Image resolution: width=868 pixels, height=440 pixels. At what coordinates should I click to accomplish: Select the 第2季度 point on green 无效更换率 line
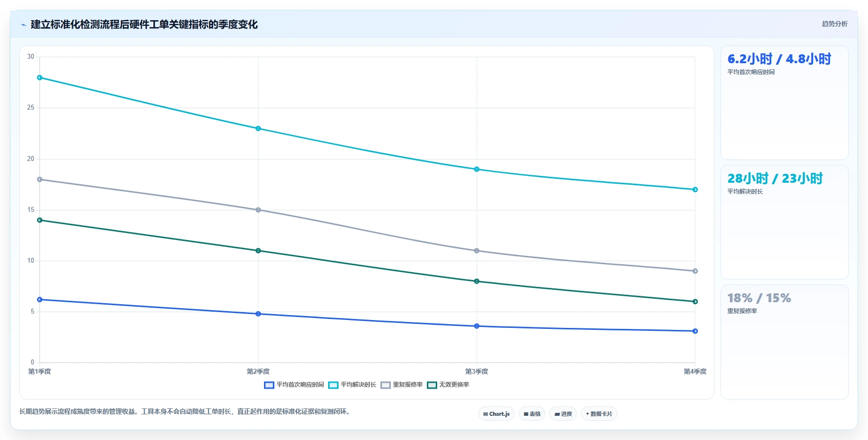click(x=258, y=251)
